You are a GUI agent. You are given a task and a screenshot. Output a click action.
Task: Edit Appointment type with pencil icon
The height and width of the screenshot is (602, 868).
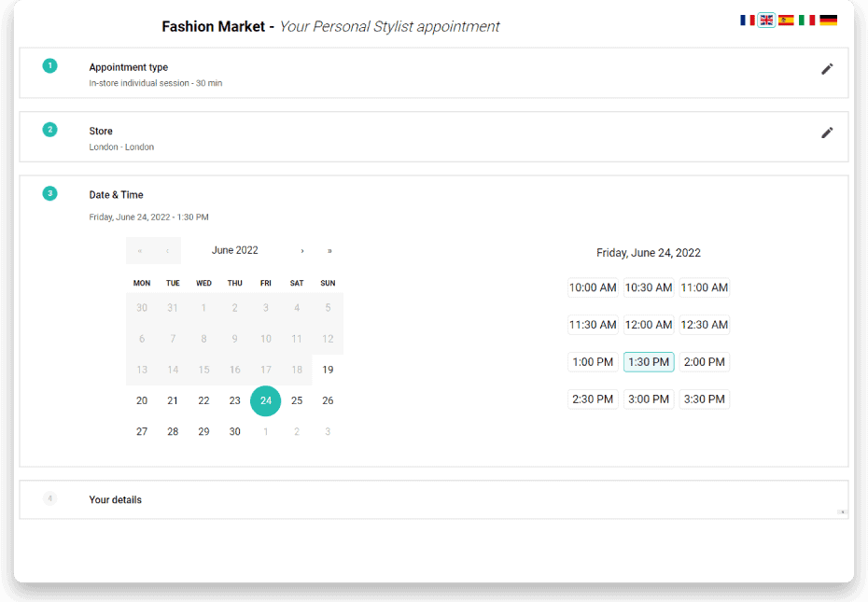pyautogui.click(x=827, y=69)
